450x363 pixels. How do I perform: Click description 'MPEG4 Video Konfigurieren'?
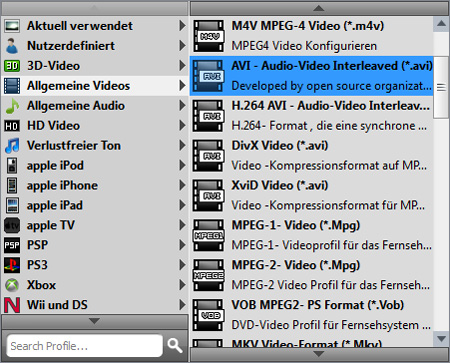click(304, 46)
